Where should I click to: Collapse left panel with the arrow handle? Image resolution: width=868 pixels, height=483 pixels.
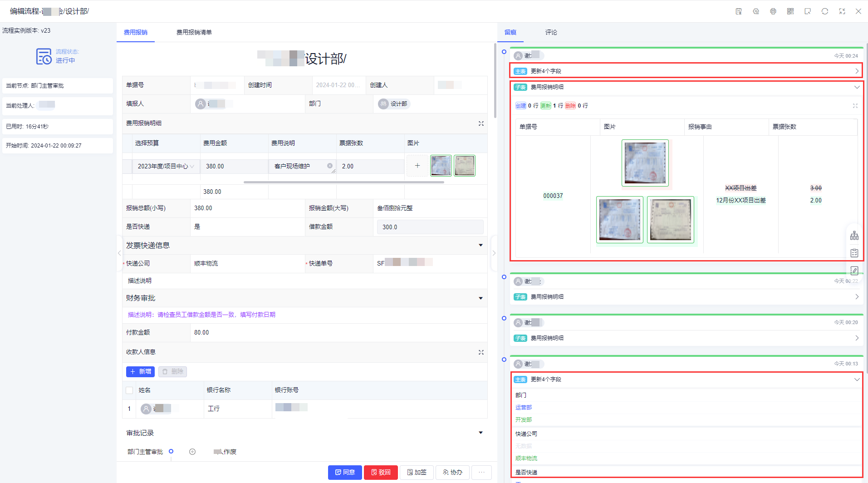pyautogui.click(x=119, y=253)
